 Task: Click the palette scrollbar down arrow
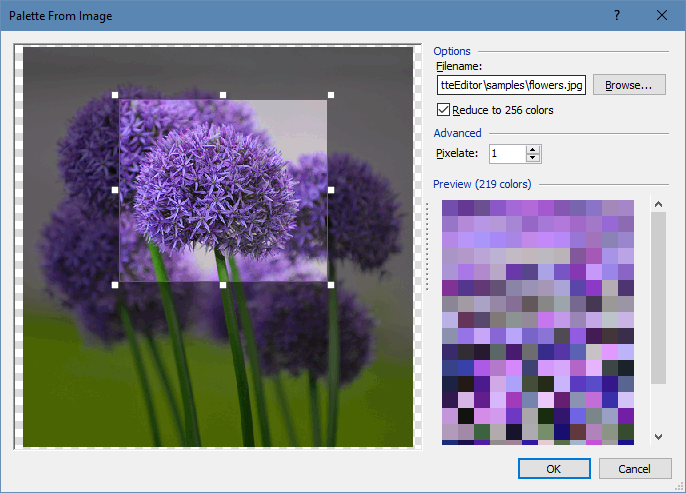(x=658, y=437)
